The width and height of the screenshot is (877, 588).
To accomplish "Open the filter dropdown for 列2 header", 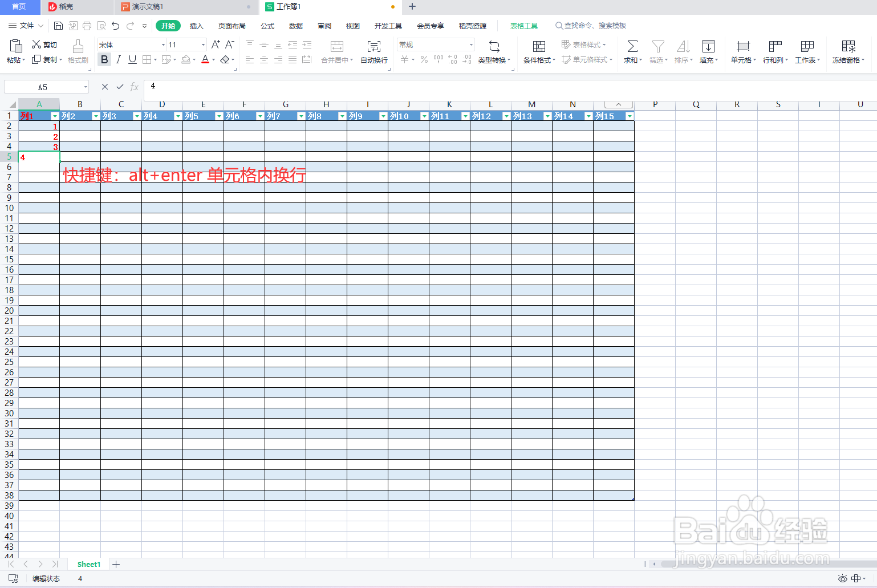I will 96,116.
